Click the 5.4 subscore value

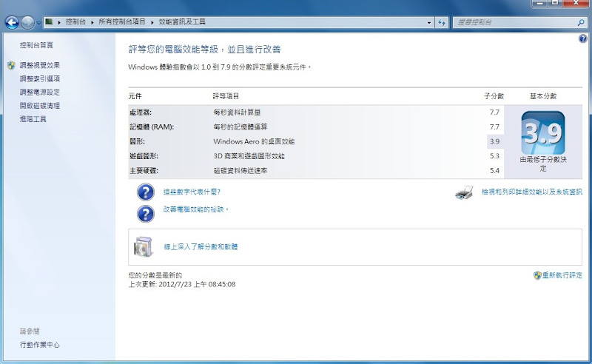(x=494, y=171)
